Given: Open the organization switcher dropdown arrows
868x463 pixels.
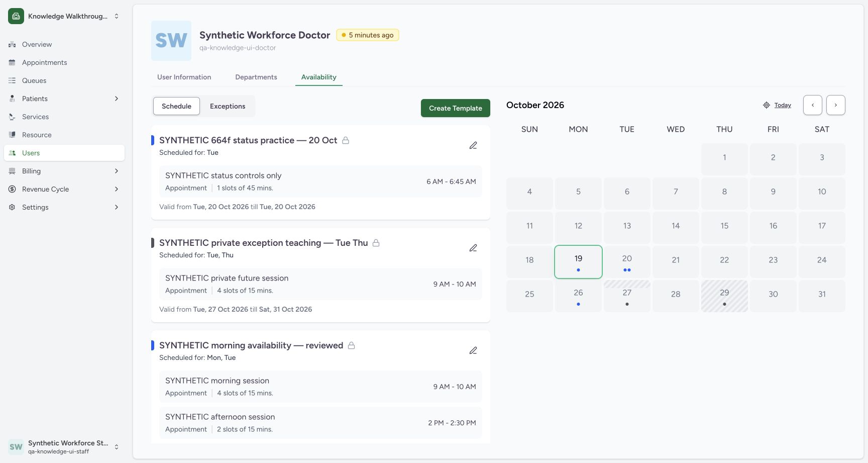Looking at the screenshot, I should pyautogui.click(x=117, y=16).
